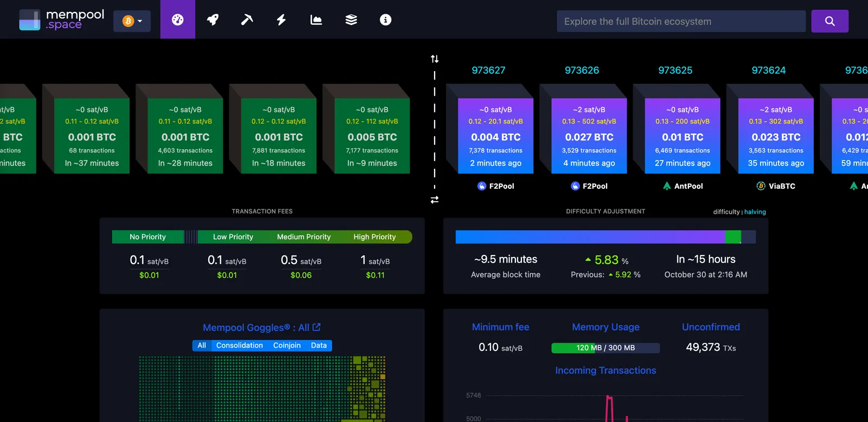The image size is (868, 422).
Task: Click the mempool block visualization grid
Action: click(262, 389)
